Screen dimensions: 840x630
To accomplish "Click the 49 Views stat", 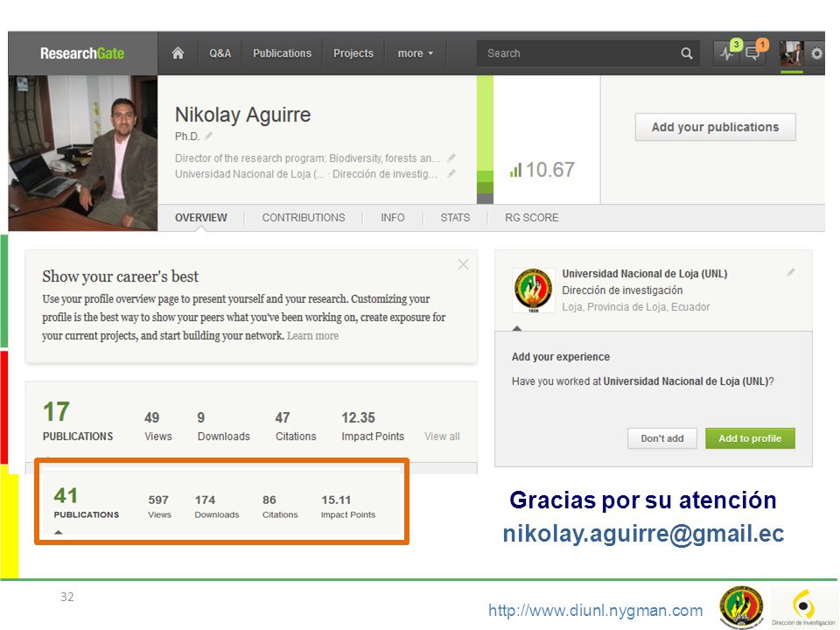I will [158, 426].
